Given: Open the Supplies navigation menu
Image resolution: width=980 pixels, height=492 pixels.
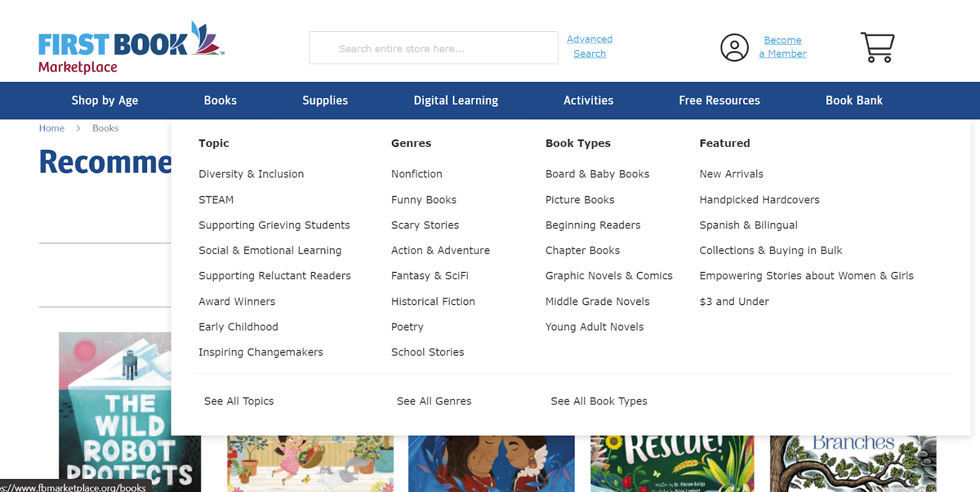Looking at the screenshot, I should (x=325, y=100).
